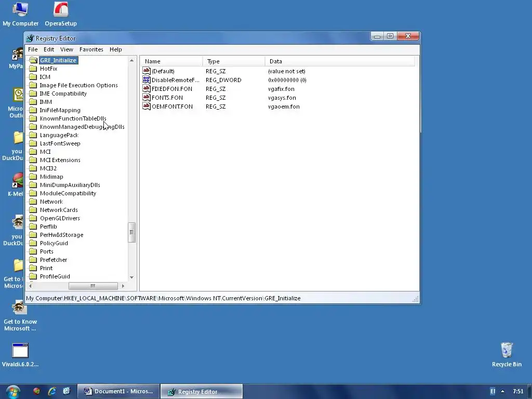Select the NetworkCards key

[59, 210]
